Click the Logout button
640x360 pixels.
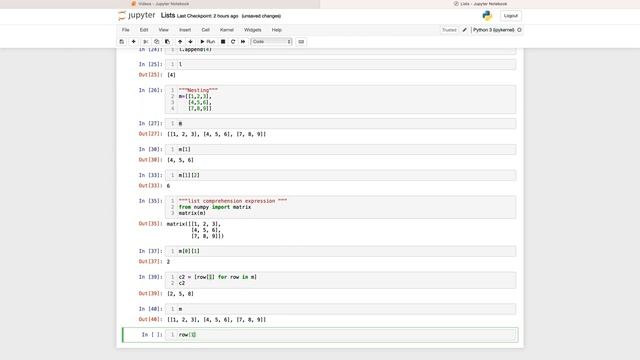[511, 16]
